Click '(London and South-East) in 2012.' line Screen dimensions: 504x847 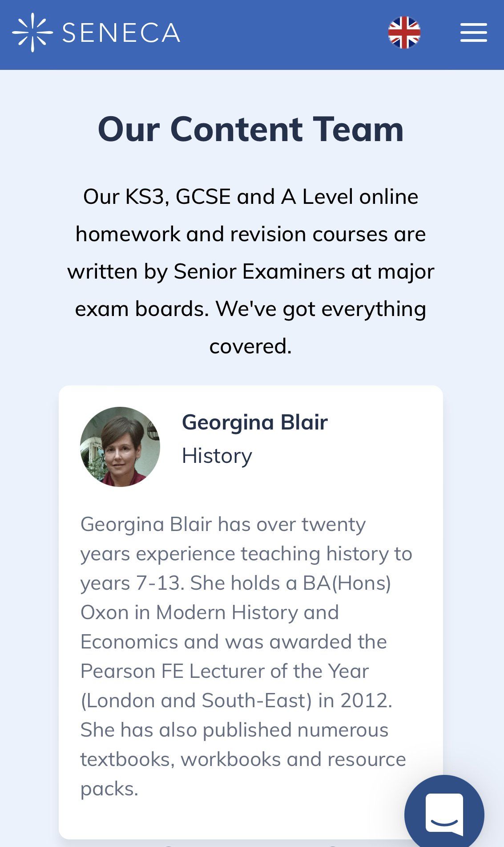click(236, 701)
